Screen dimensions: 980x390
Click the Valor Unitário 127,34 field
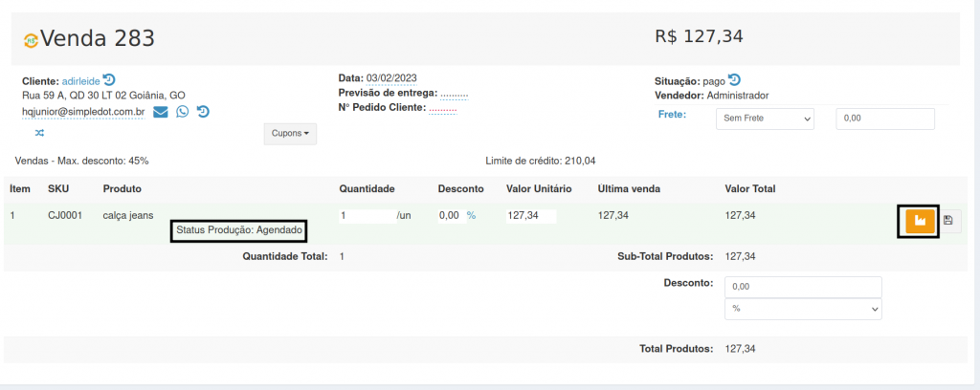click(531, 216)
